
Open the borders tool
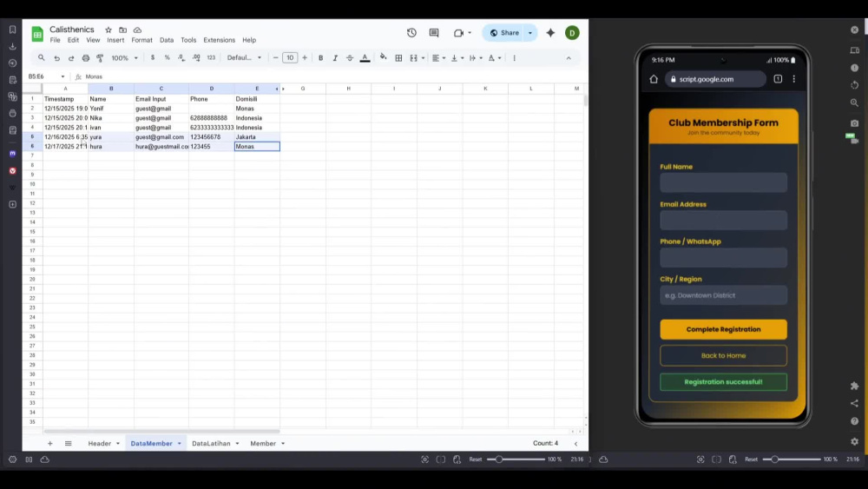coord(398,57)
